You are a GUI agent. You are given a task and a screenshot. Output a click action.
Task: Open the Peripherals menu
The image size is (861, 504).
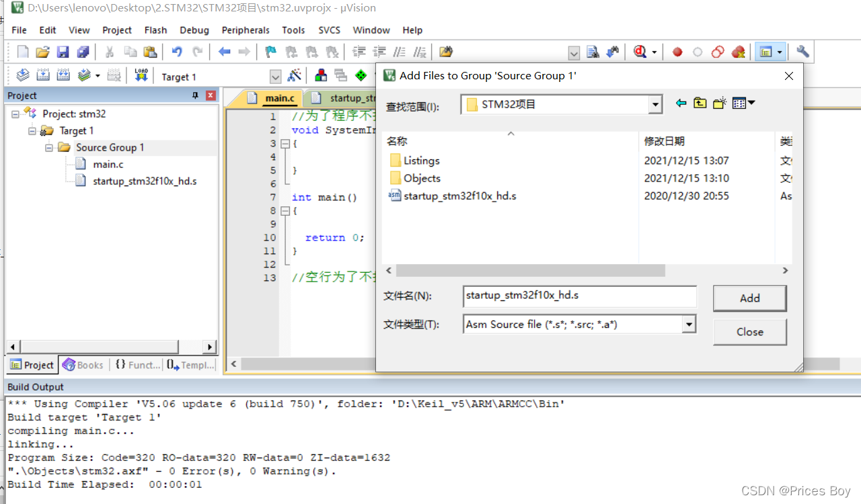246,30
